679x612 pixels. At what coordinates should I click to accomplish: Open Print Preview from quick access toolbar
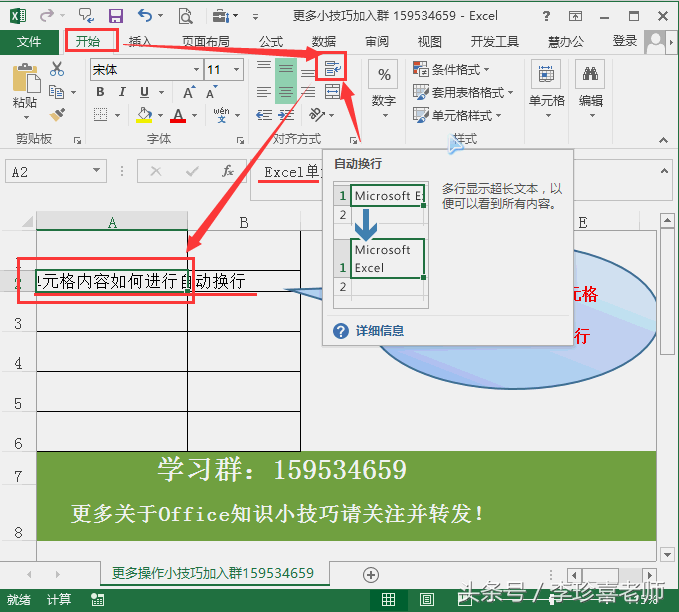[x=185, y=16]
